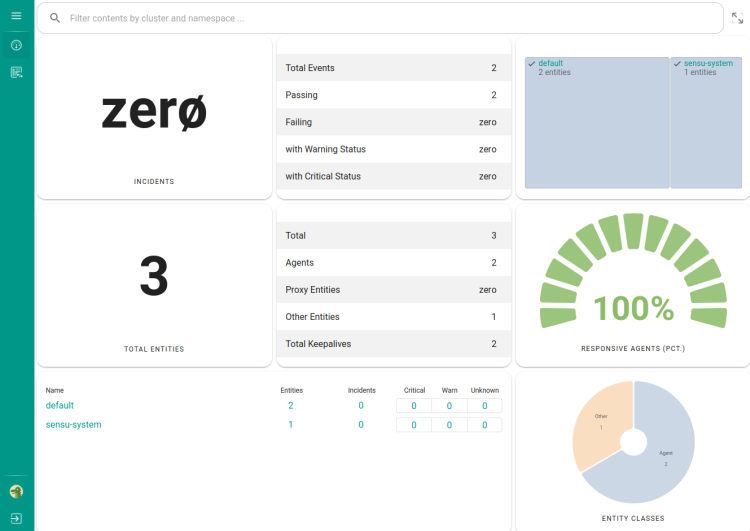Open the namespace list icon in sidebar
Image resolution: width=750 pixels, height=531 pixels.
(x=16, y=72)
